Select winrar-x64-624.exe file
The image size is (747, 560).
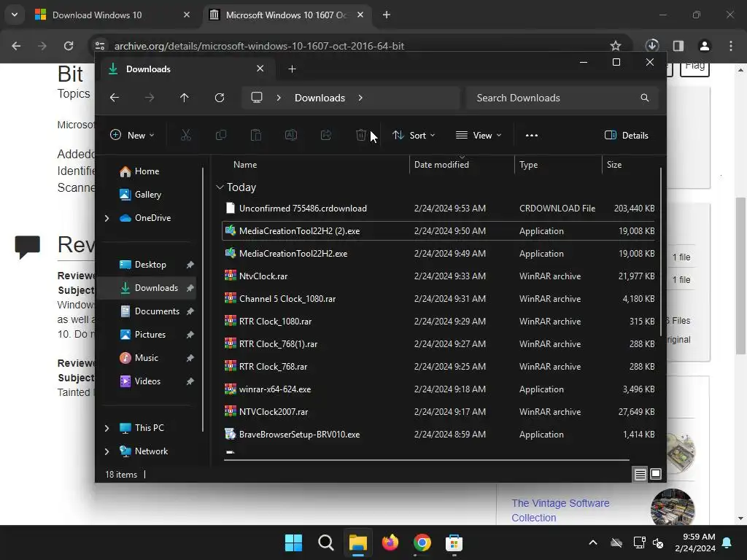pyautogui.click(x=438, y=389)
